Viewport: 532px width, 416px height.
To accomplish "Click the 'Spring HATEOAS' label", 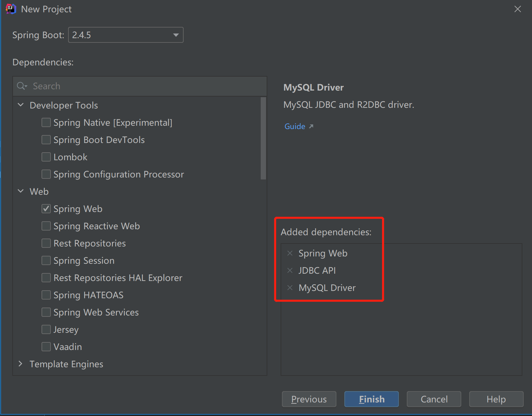I will [x=88, y=295].
